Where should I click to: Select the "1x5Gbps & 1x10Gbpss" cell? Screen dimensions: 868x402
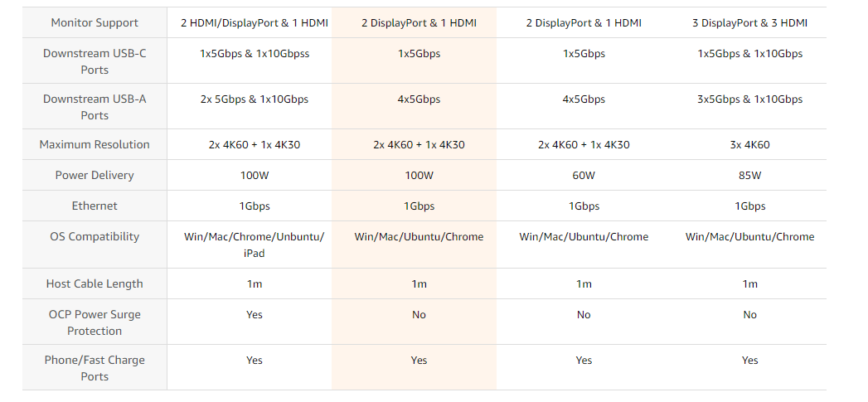[x=255, y=54]
